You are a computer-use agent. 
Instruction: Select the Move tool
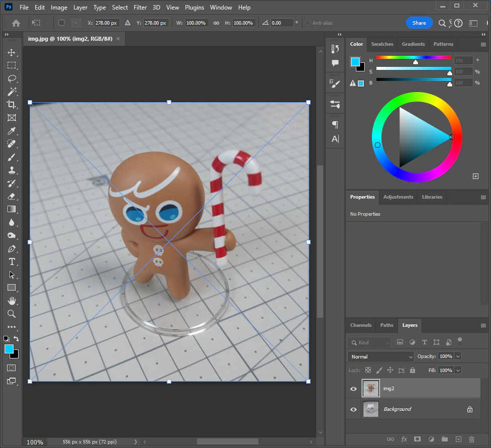pos(12,53)
